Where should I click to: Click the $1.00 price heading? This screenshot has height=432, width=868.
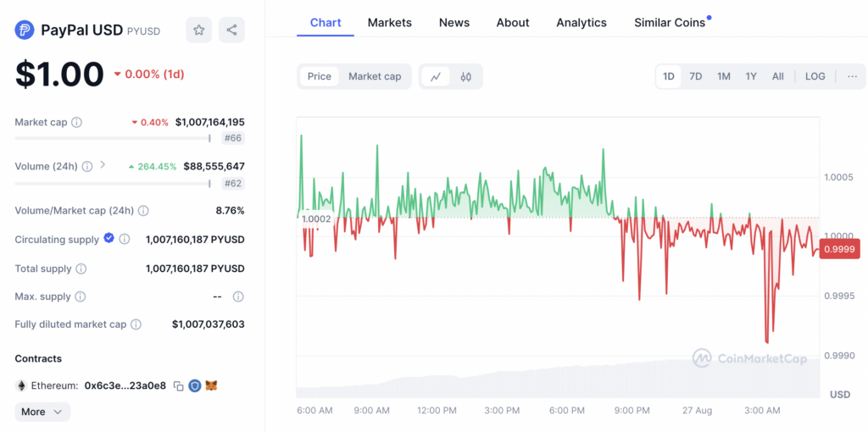click(59, 75)
